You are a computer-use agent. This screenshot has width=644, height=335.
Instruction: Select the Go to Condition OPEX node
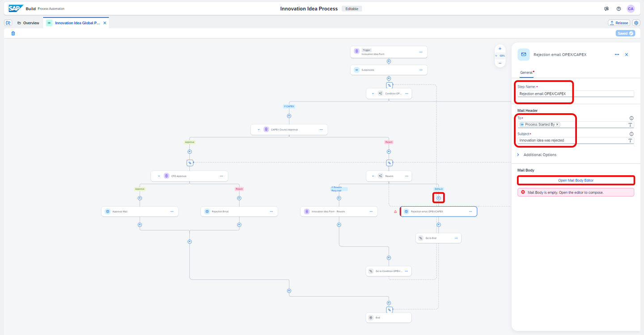click(389, 271)
